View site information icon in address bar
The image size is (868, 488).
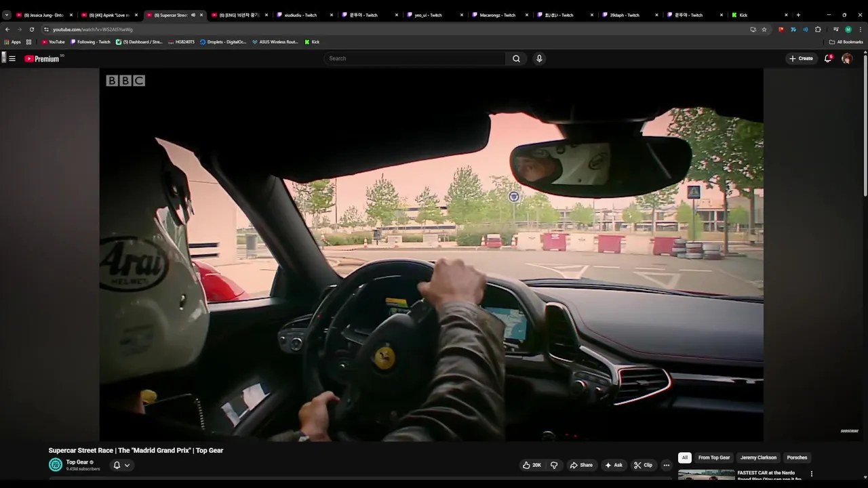click(46, 29)
